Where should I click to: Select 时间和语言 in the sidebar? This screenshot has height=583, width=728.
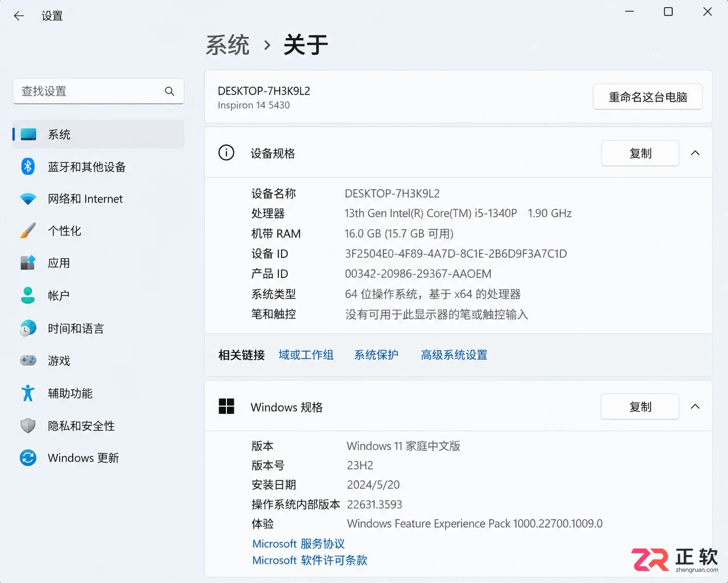(x=99, y=328)
